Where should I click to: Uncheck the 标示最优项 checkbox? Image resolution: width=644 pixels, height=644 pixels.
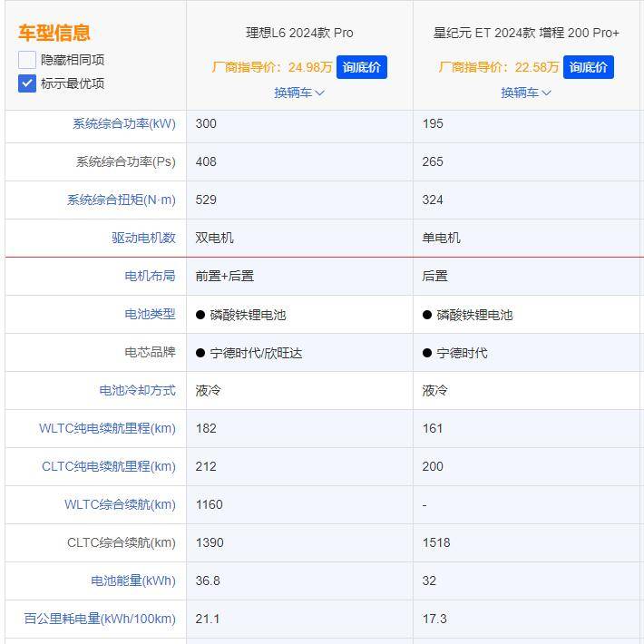coord(27,83)
